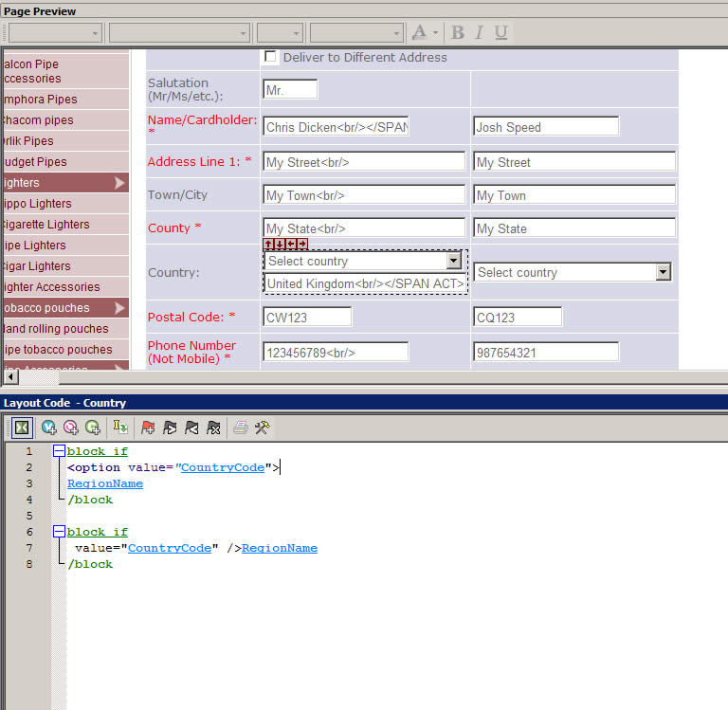Viewport: 728px width, 710px height.
Task: Click the red right arrow above the Country field
Action: [x=302, y=245]
